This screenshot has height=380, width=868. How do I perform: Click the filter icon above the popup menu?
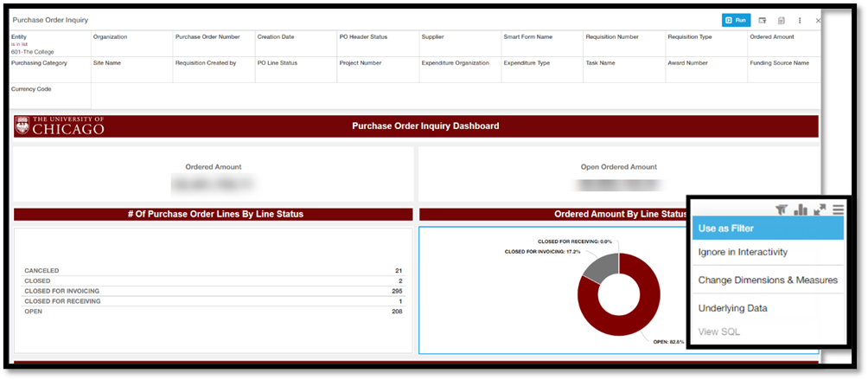pos(781,209)
